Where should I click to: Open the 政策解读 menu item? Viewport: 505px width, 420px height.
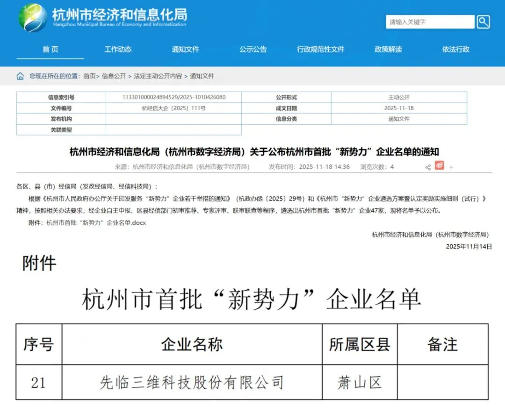389,50
